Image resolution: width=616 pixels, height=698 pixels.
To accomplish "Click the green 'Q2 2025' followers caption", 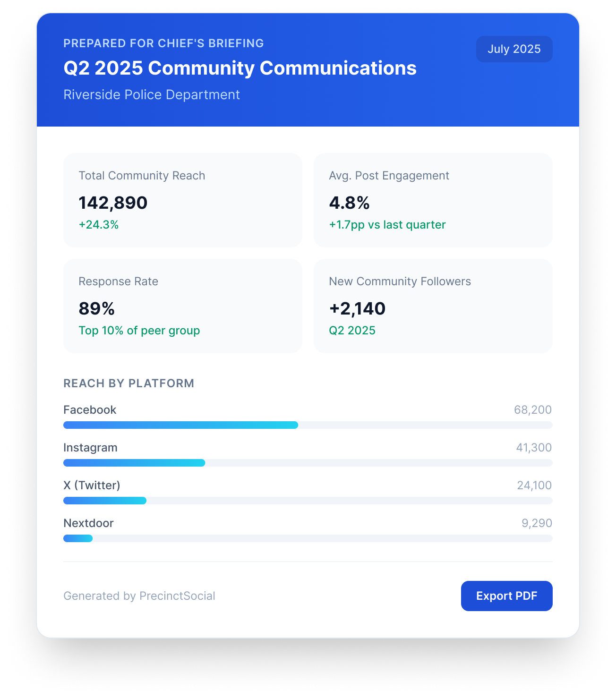I will click(x=352, y=331).
